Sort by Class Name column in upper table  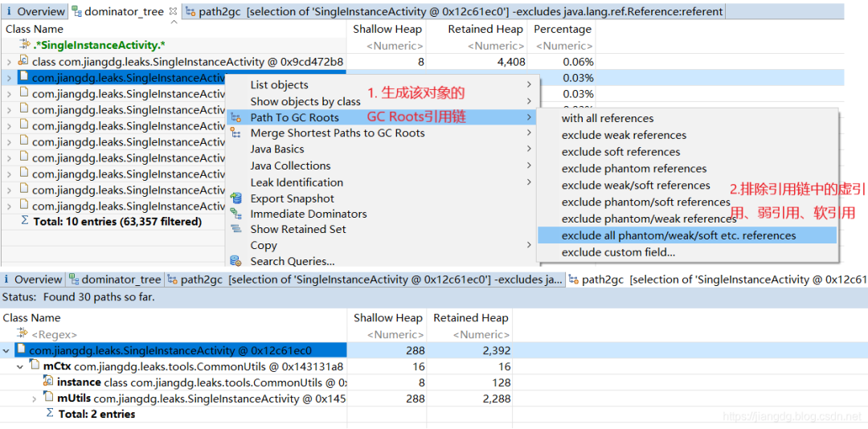(35, 30)
